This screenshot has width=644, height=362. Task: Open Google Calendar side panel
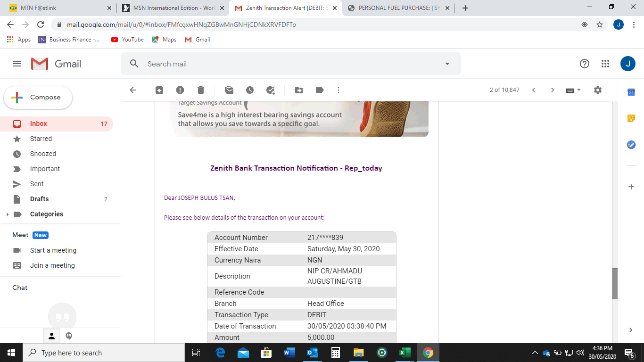tap(631, 92)
